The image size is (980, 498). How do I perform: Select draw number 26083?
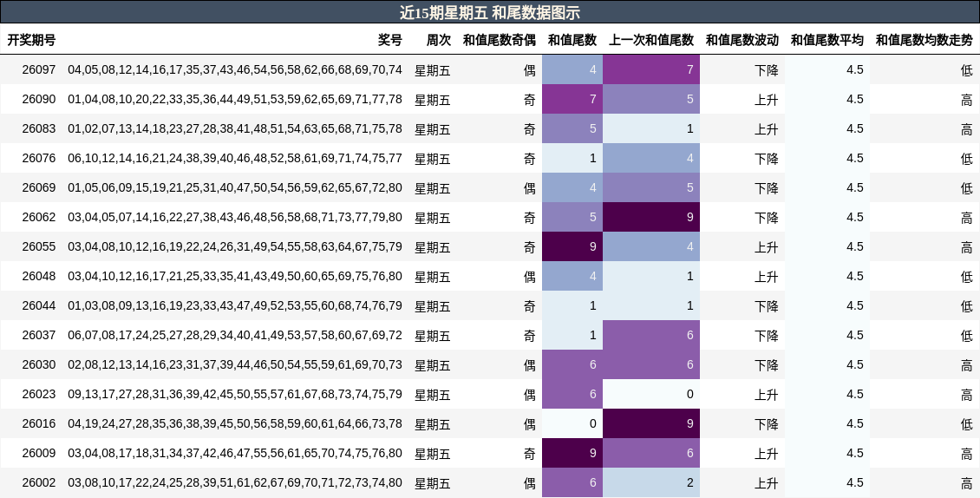click(x=39, y=128)
